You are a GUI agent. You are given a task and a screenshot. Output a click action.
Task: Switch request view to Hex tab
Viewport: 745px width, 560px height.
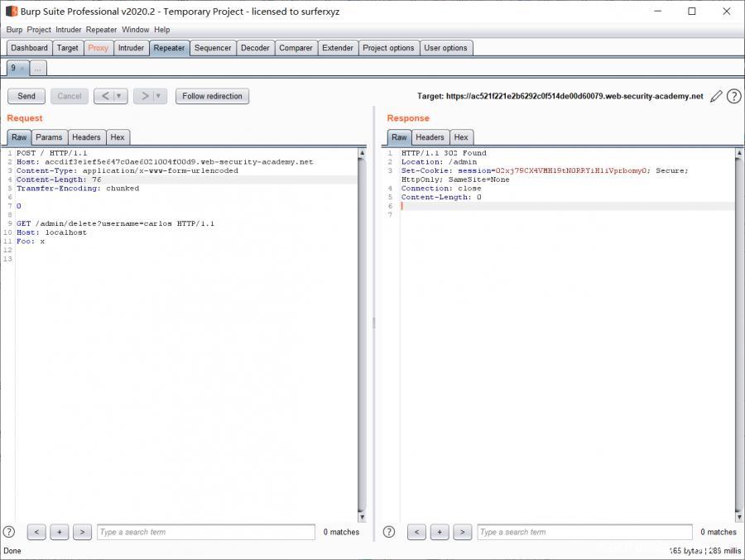pyautogui.click(x=118, y=137)
